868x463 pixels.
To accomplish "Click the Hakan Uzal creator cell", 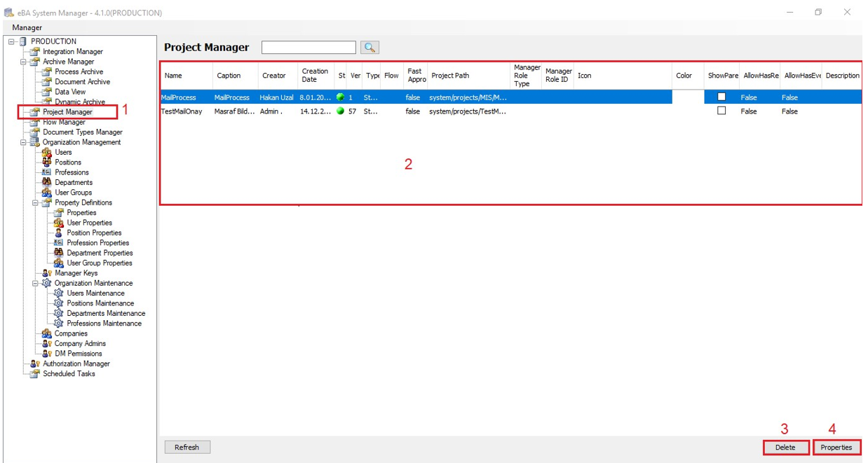I will pyautogui.click(x=278, y=97).
